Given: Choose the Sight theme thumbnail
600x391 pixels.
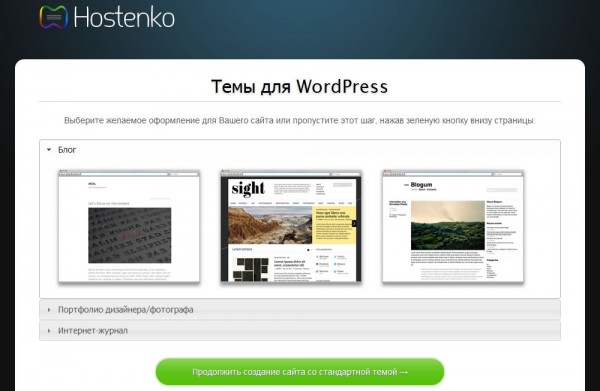Looking at the screenshot, I should point(291,226).
